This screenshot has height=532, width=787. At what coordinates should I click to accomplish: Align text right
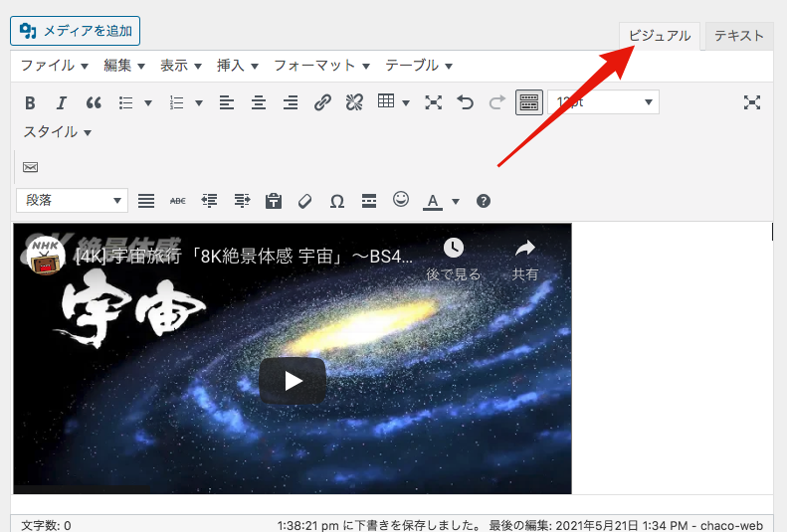[291, 102]
